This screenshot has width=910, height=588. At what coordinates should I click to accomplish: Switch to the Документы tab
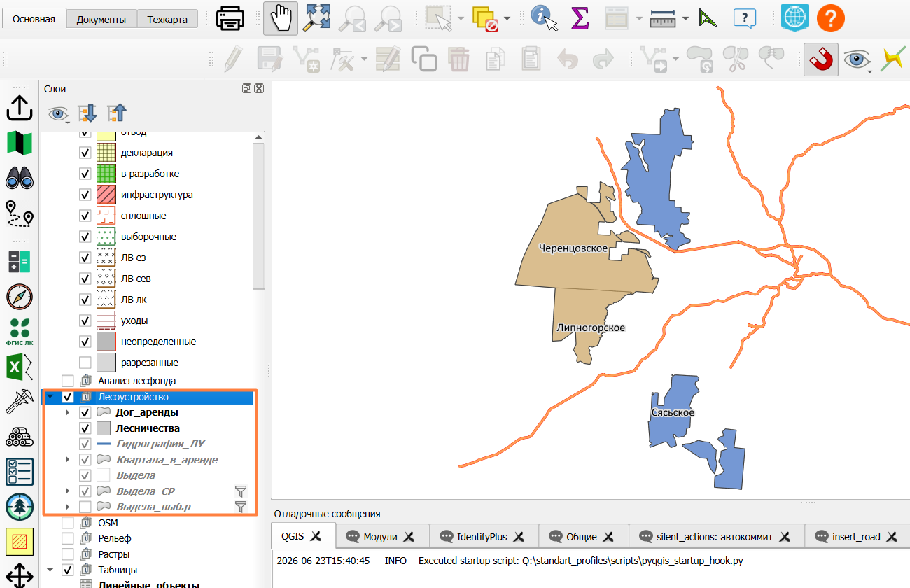pyautogui.click(x=101, y=19)
